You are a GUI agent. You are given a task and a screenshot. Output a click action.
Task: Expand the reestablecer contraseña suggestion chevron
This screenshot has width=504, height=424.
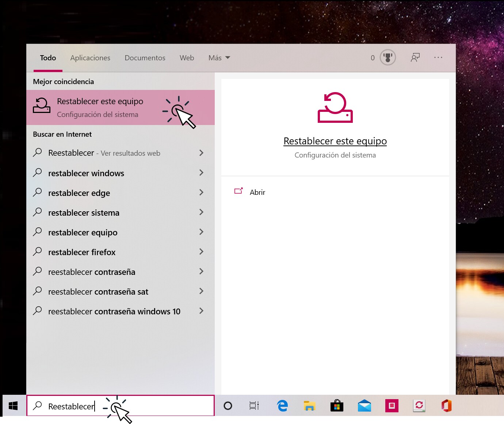point(201,272)
